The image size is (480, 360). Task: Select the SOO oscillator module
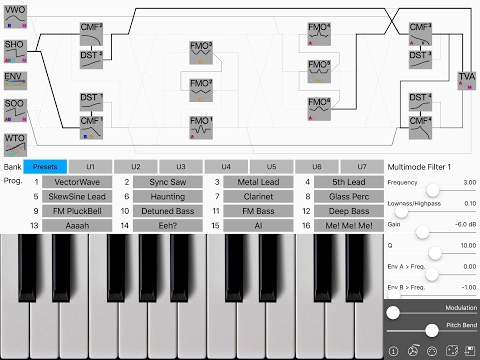15,110
